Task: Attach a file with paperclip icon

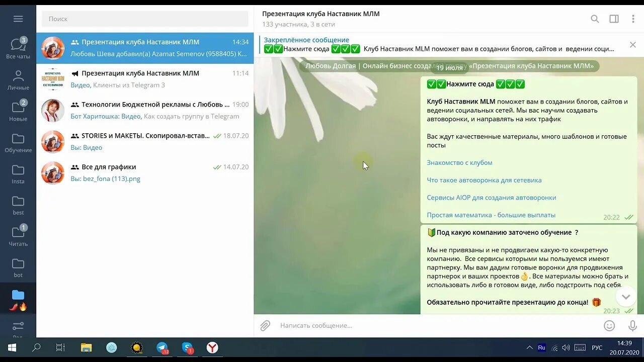Action: [x=265, y=326]
